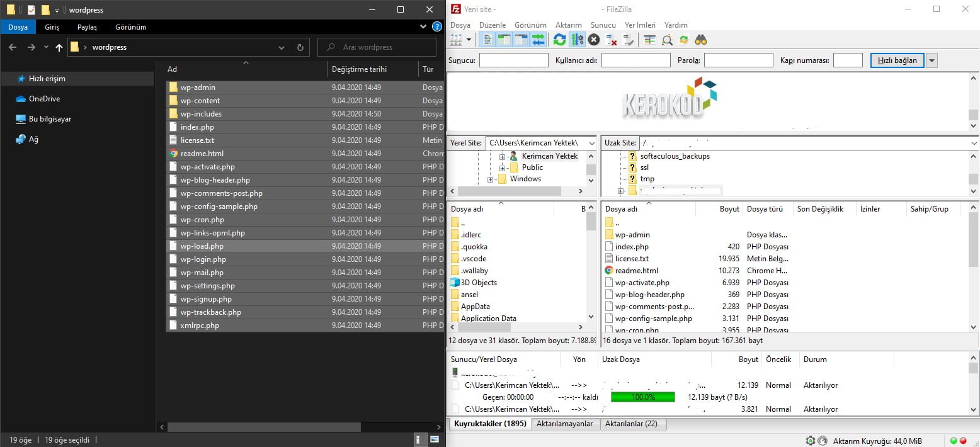
Task: Click the Parola password field
Action: [739, 60]
